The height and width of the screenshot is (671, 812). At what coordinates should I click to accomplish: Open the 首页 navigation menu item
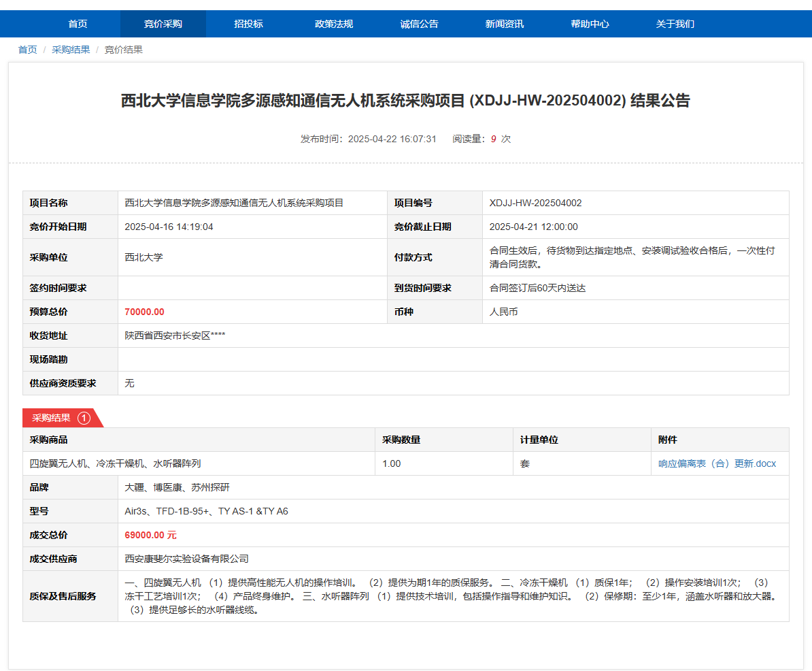(78, 24)
